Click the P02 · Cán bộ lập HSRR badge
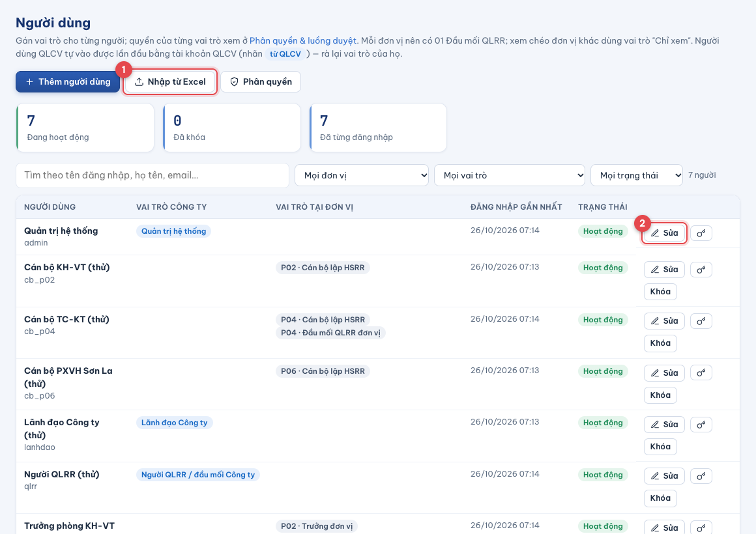756x534 pixels. click(x=323, y=268)
